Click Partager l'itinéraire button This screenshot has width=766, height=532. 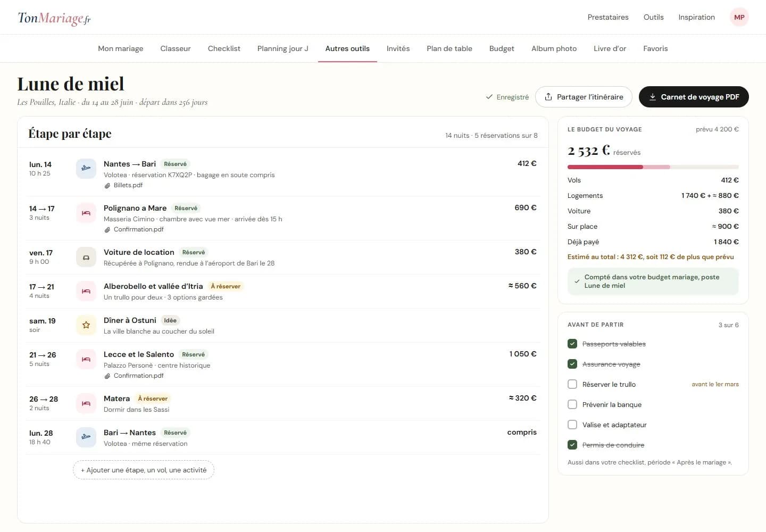pyautogui.click(x=584, y=97)
